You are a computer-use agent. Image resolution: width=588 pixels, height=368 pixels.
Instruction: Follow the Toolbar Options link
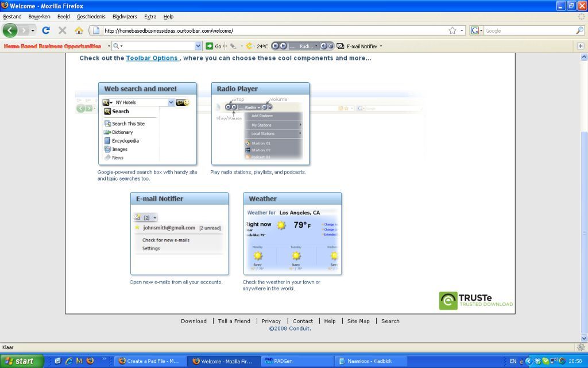pos(152,58)
